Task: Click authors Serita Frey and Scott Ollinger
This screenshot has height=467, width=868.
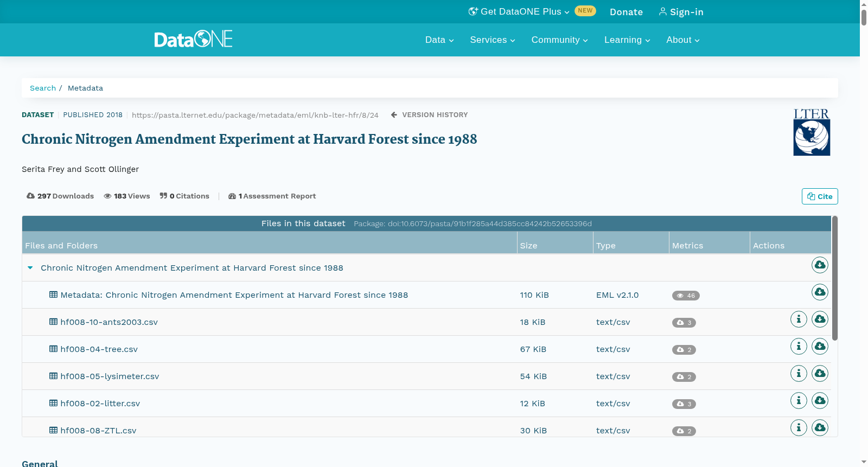Action: [x=80, y=169]
